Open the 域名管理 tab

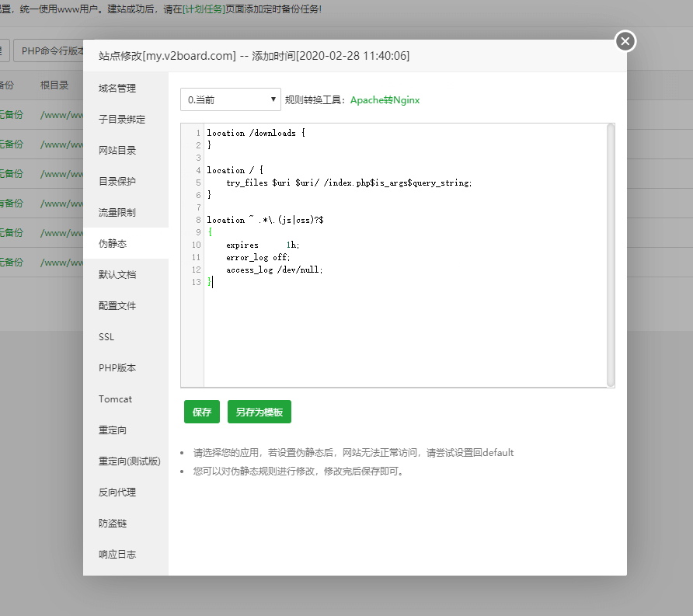117,89
